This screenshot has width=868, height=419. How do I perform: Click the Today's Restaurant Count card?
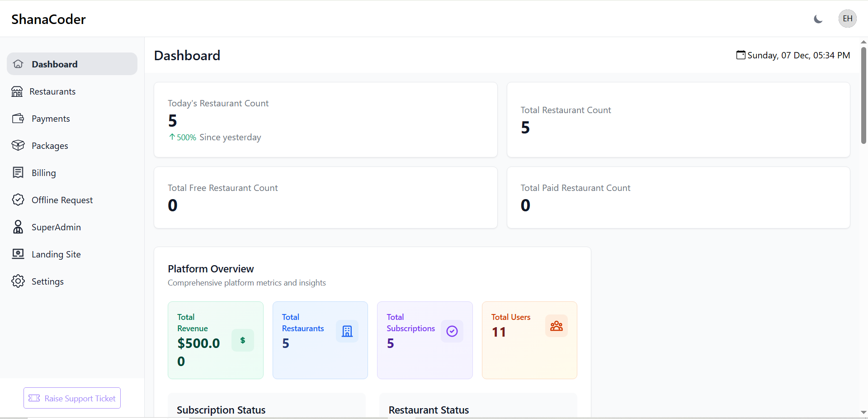pos(325,120)
